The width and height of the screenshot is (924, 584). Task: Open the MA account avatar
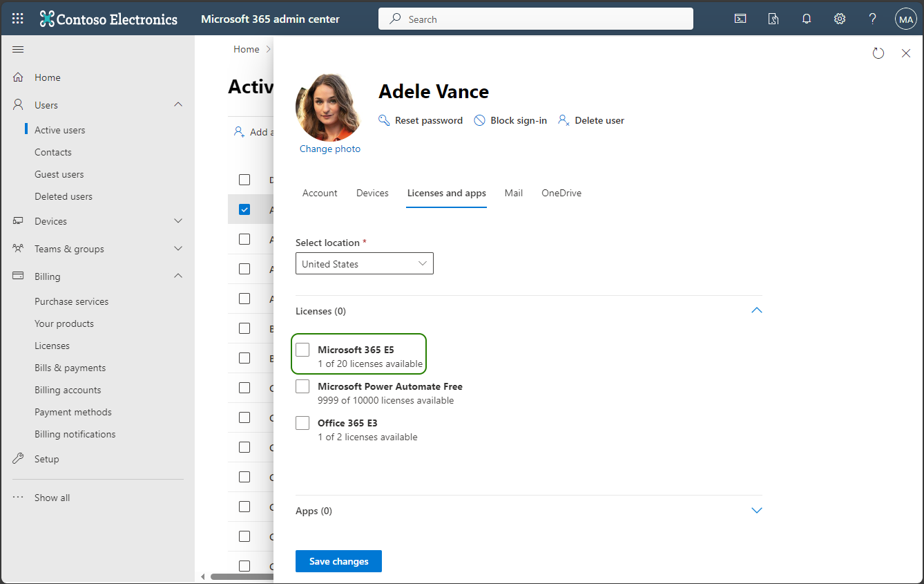[x=905, y=19]
